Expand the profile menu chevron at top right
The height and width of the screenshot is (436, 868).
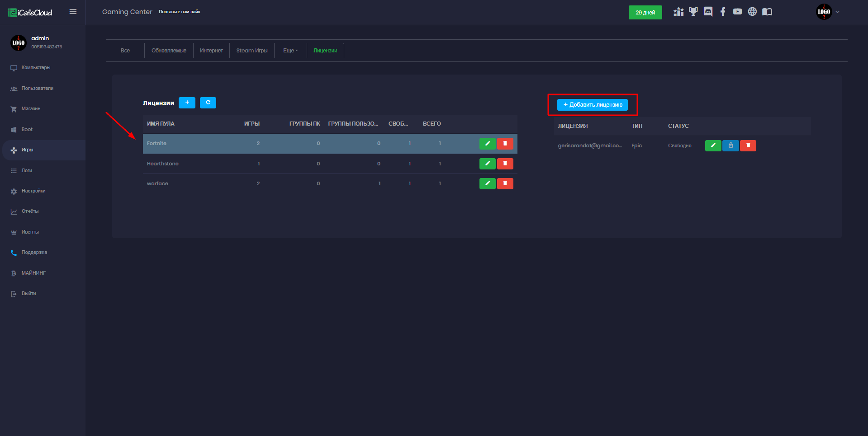click(x=837, y=12)
